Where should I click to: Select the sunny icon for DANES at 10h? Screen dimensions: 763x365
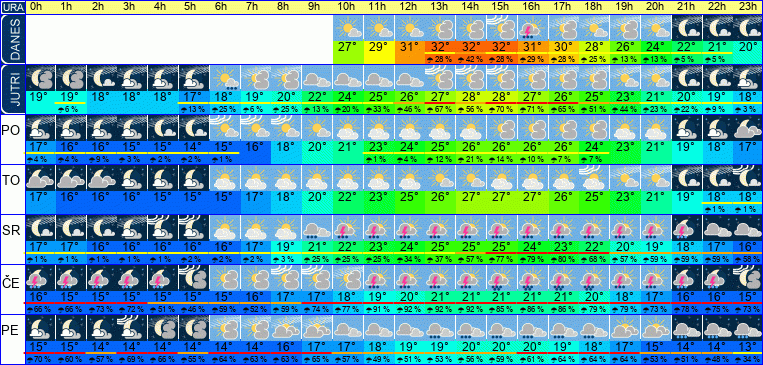click(348, 28)
